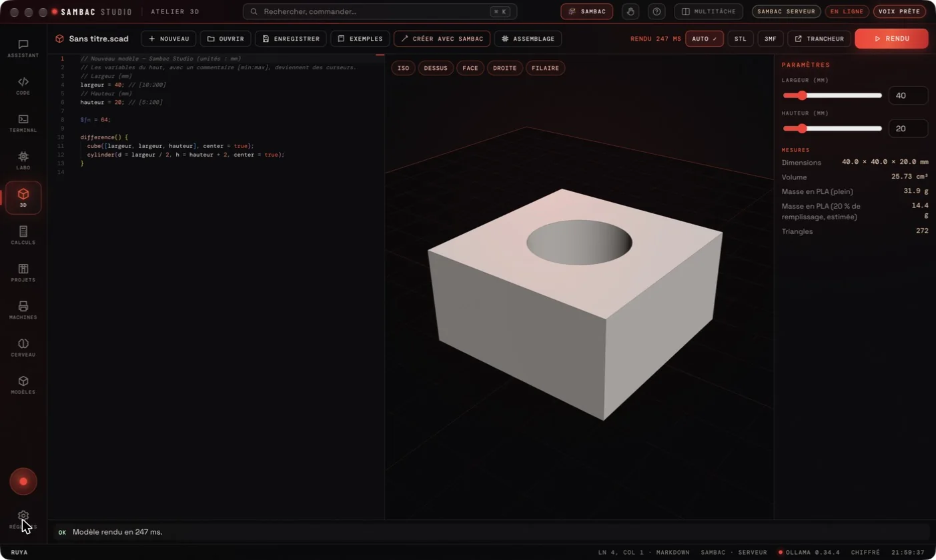Click the Sans titre.scad file name
Screen dimensions: 936x560
tap(99, 39)
